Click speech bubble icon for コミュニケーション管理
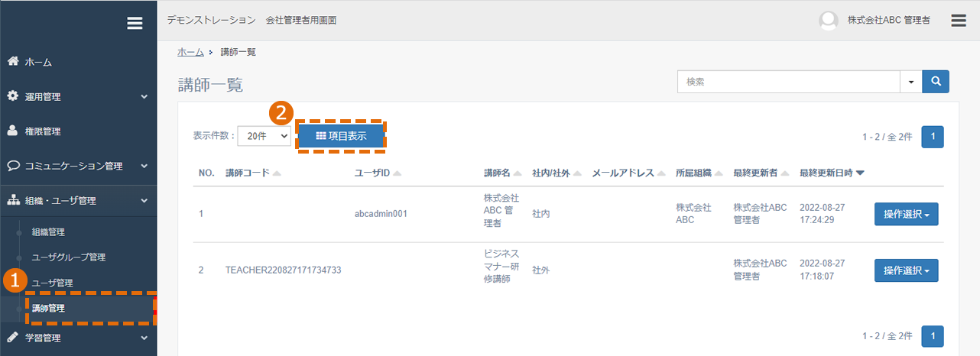This screenshot has height=356, width=980. click(x=13, y=166)
